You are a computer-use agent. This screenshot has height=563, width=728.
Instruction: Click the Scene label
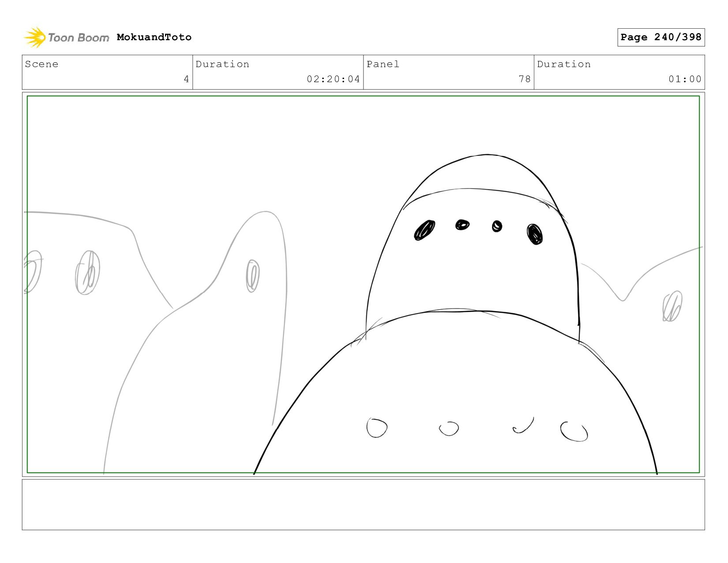41,64
